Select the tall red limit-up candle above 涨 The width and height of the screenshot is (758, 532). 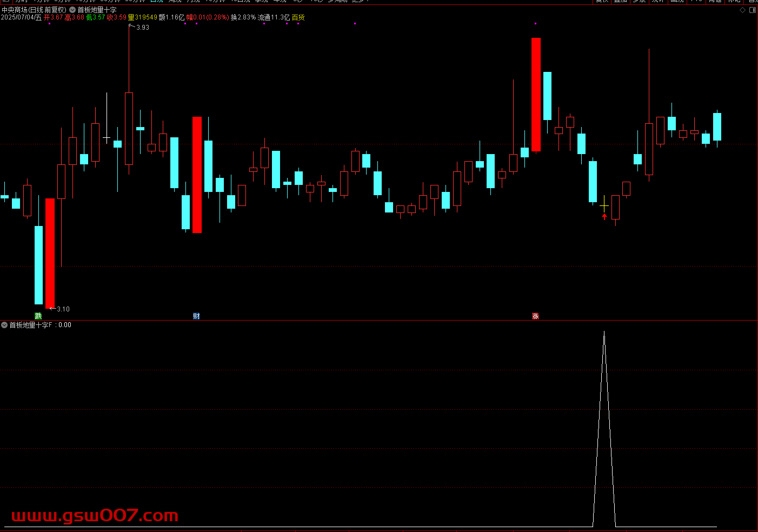[x=536, y=95]
